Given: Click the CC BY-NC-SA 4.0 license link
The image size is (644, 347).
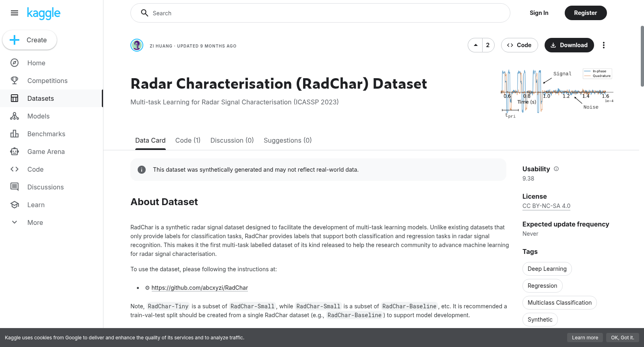Looking at the screenshot, I should 546,206.
